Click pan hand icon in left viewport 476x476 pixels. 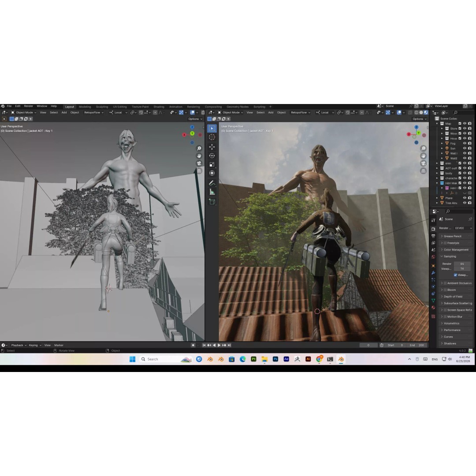199,156
